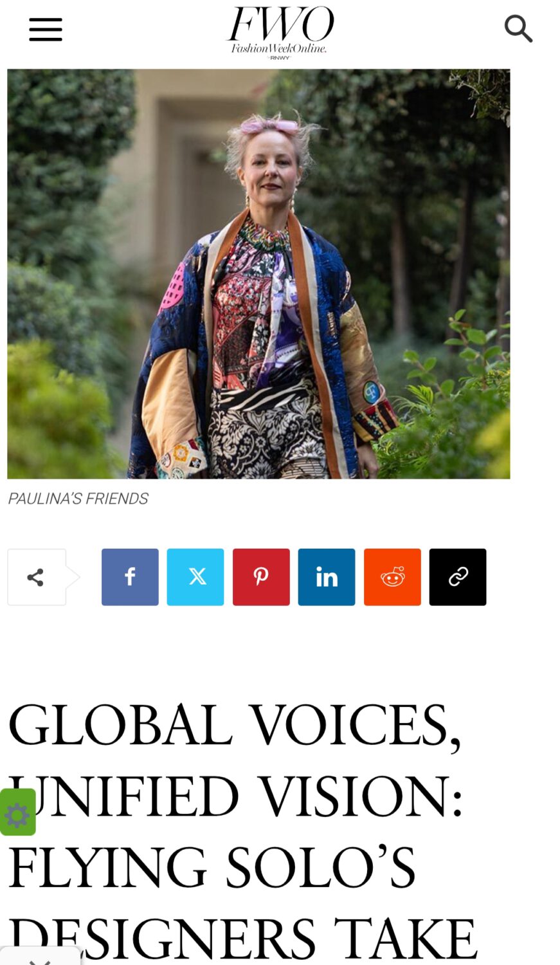
Task: Dismiss the bottom-left popup tab
Action: point(40,959)
